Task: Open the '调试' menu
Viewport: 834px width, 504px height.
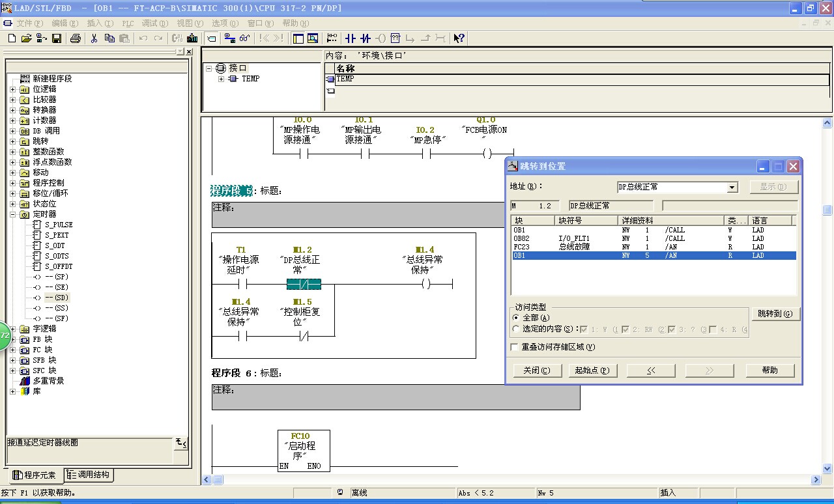Action: pos(155,23)
